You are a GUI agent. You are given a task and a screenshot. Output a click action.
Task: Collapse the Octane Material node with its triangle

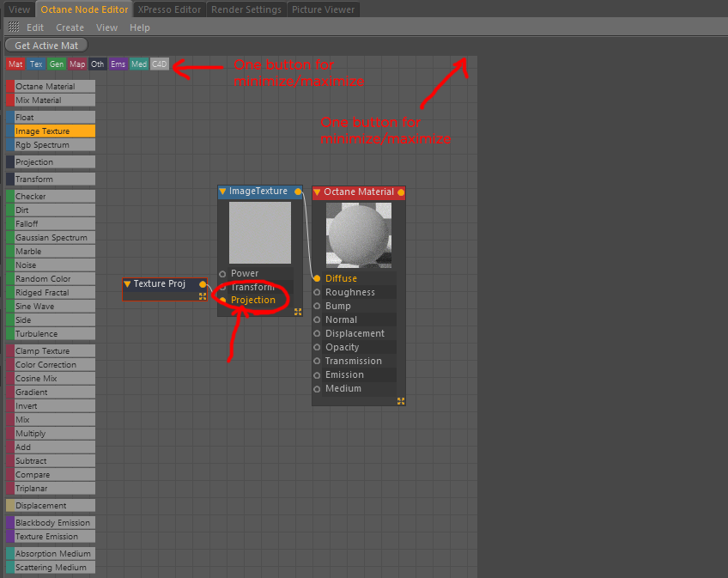tap(317, 192)
